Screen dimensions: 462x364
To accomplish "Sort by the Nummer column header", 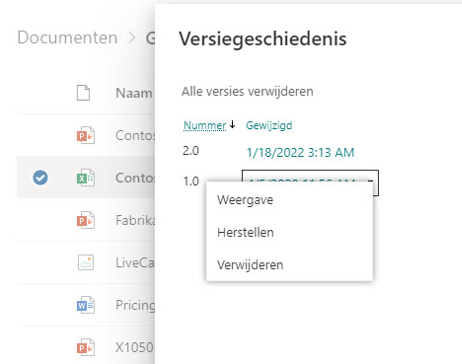I will click(205, 125).
